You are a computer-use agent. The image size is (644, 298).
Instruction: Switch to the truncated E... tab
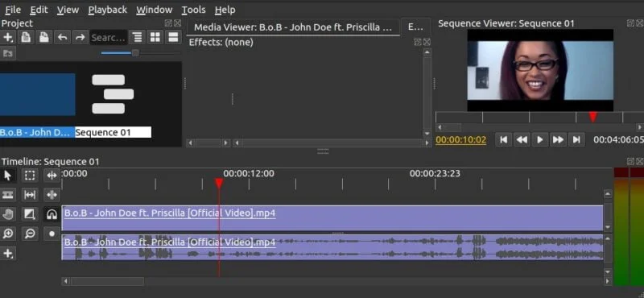[415, 27]
